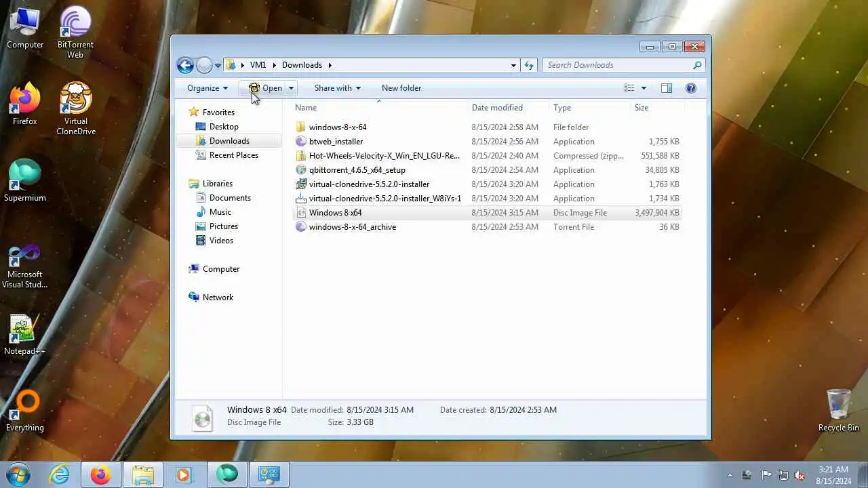Sort by Name column header
The width and height of the screenshot is (868, 488).
coord(380,108)
